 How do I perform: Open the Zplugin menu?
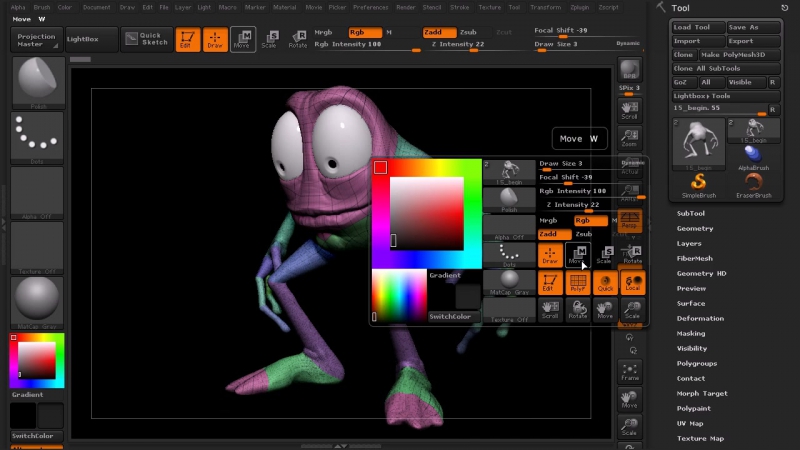(x=580, y=8)
